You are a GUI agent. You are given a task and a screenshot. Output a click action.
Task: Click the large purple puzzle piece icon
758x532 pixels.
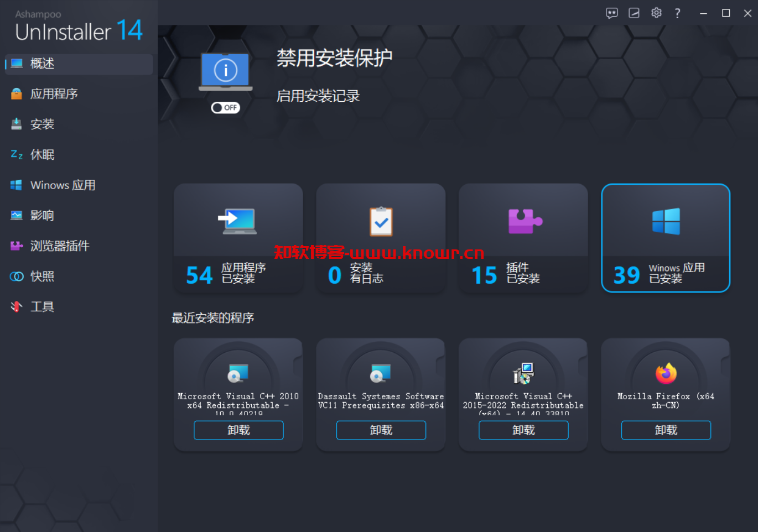(x=525, y=221)
